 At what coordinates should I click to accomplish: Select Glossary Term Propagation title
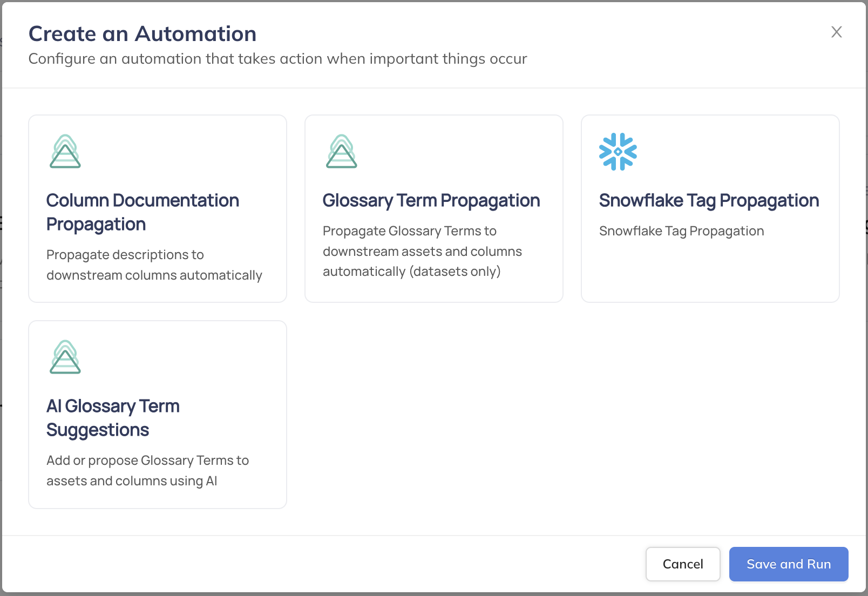pyautogui.click(x=431, y=201)
